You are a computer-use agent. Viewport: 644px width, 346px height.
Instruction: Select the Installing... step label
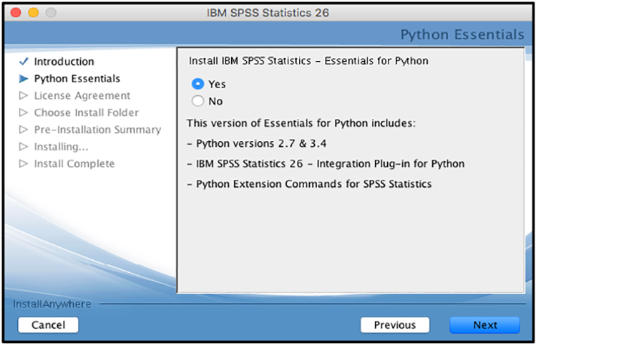(x=62, y=147)
